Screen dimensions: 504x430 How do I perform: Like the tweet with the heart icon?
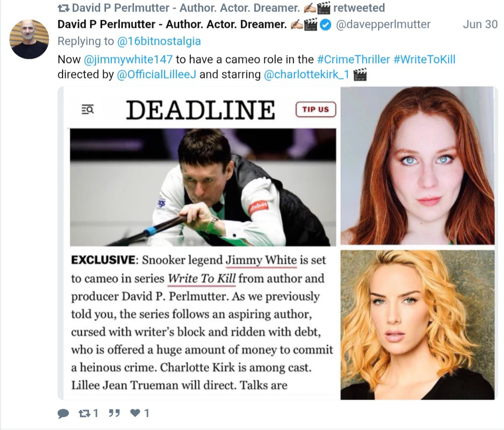(x=135, y=413)
